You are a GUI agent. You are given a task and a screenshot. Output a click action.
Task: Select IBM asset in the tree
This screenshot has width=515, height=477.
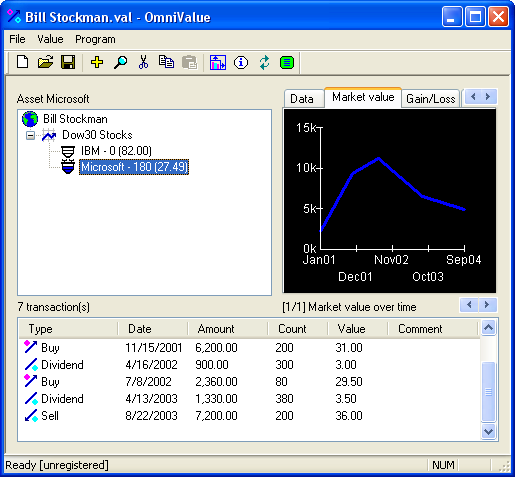116,151
